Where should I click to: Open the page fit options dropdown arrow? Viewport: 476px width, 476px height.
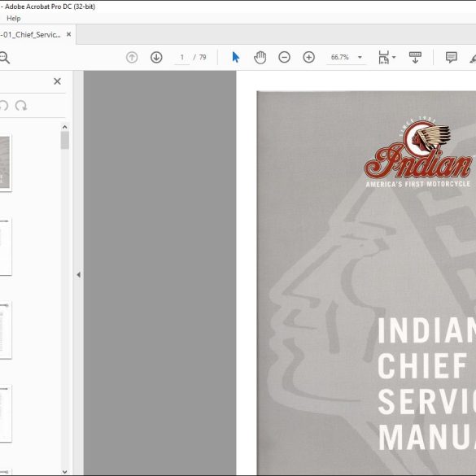(x=394, y=58)
